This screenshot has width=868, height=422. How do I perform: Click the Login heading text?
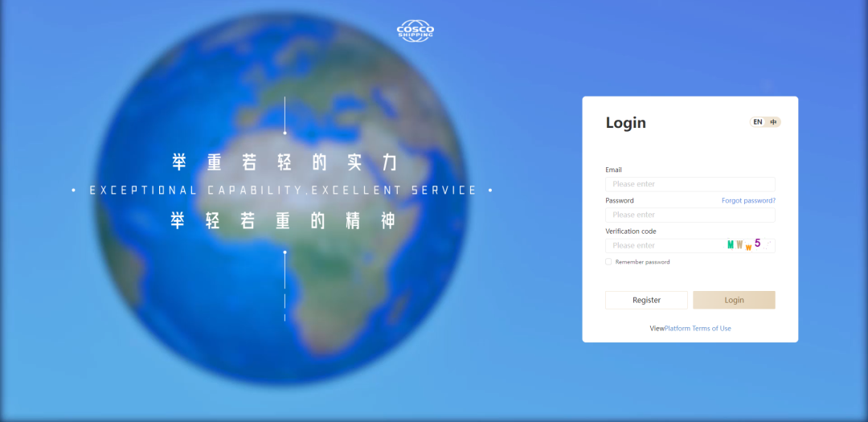pos(625,122)
